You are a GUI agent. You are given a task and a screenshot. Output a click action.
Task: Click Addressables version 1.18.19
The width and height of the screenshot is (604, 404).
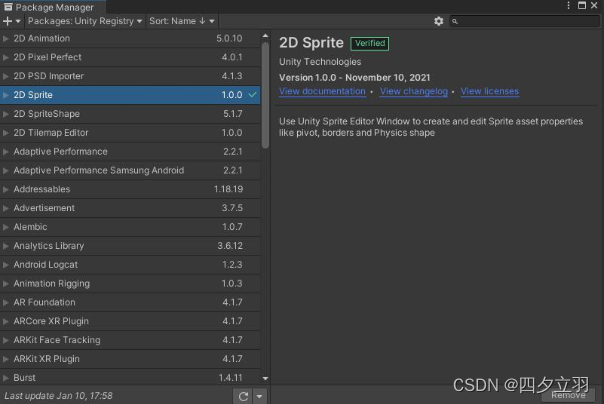[x=228, y=189]
